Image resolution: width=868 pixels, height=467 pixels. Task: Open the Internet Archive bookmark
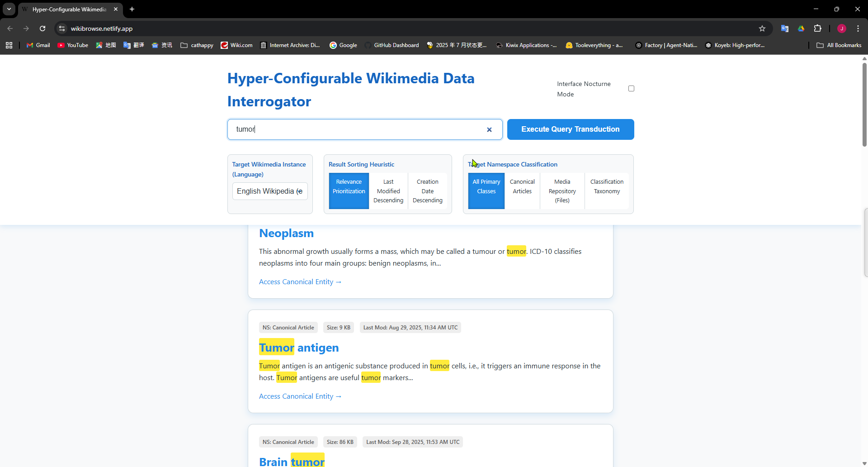coord(290,45)
